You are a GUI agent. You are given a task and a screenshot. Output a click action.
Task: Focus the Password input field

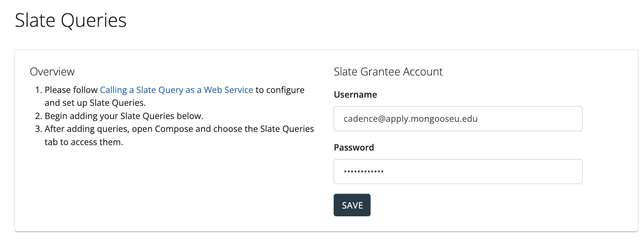(457, 172)
